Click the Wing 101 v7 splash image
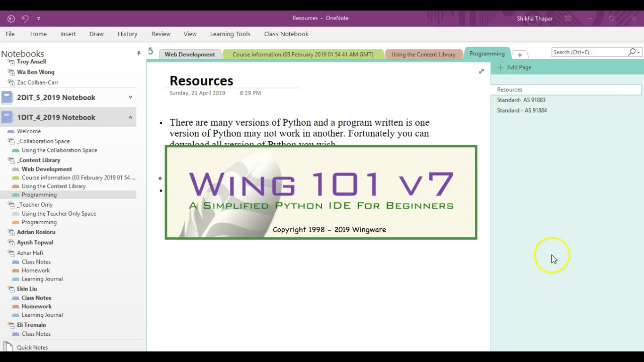Image resolution: width=644 pixels, height=362 pixels. click(x=321, y=193)
